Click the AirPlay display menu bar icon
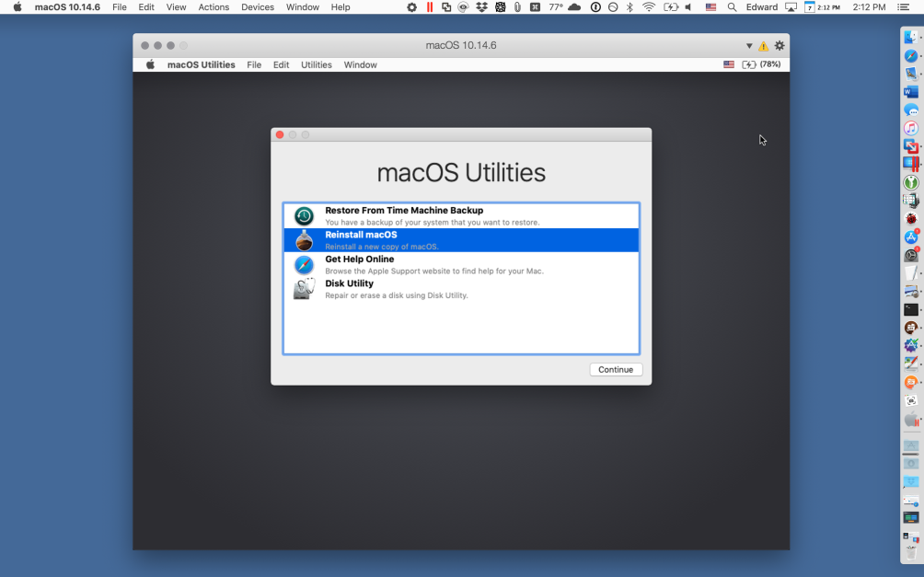The height and width of the screenshot is (577, 924). 791,7
